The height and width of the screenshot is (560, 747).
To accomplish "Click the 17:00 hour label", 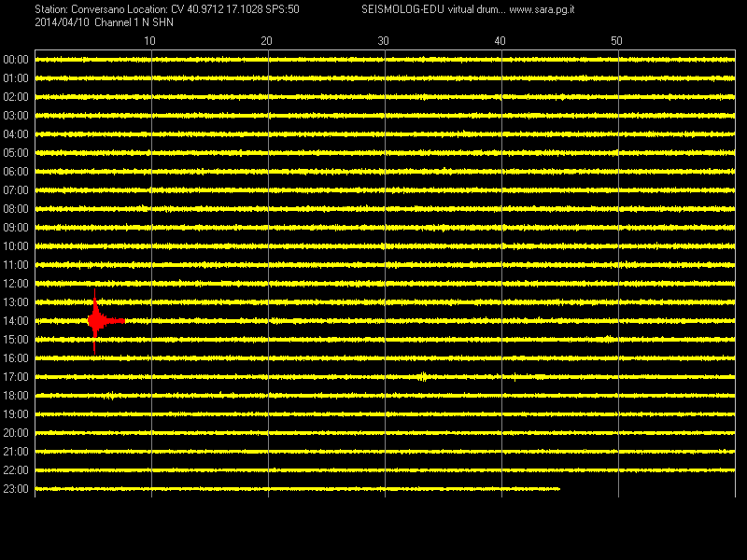I will click(16, 377).
